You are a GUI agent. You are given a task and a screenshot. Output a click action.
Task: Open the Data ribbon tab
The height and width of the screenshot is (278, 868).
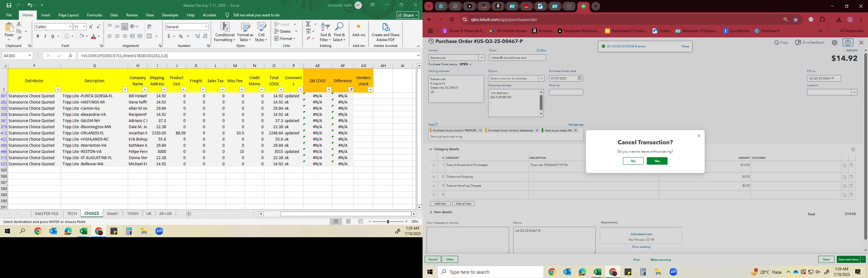[114, 15]
